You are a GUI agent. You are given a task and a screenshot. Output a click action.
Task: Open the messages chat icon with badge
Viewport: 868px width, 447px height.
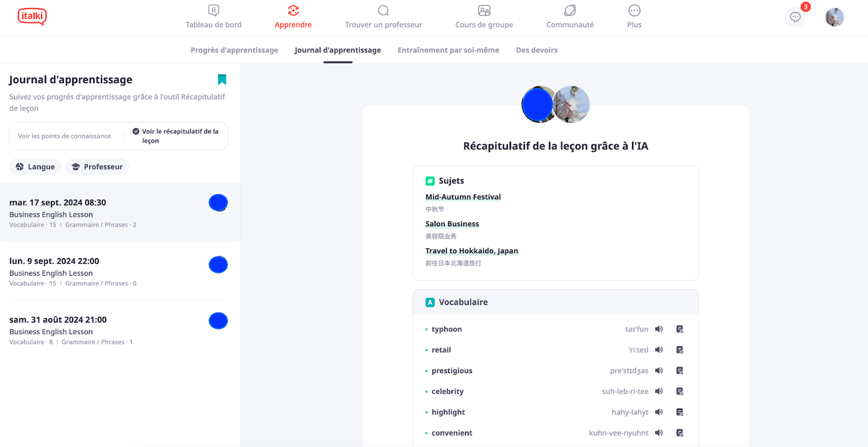point(795,17)
